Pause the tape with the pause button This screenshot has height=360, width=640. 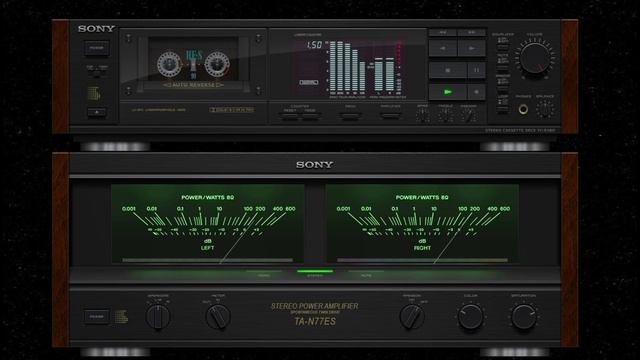476,70
